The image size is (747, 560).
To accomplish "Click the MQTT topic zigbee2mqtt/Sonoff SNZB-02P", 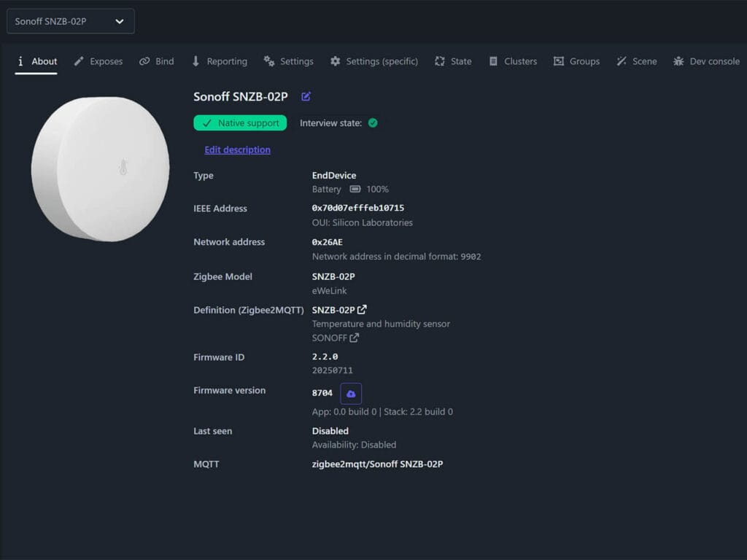I will [377, 464].
